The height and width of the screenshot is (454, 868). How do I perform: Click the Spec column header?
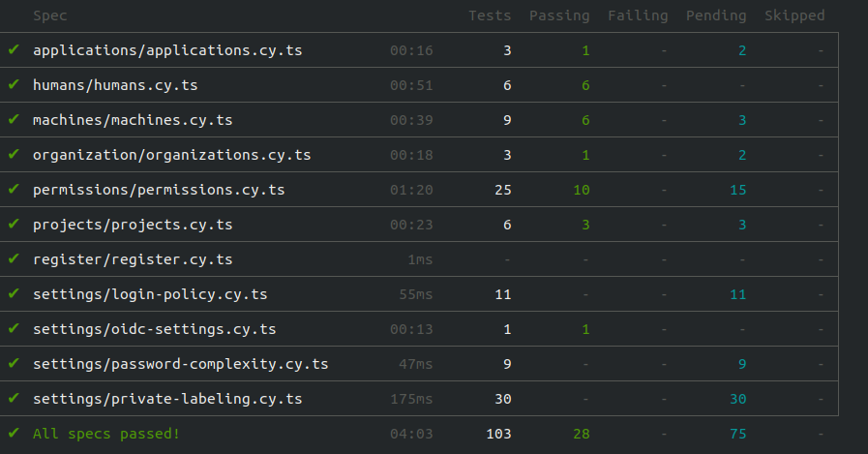pos(50,15)
